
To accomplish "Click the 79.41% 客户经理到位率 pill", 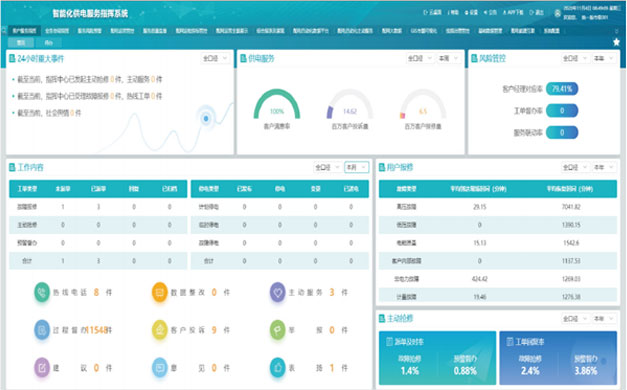I will (x=562, y=89).
